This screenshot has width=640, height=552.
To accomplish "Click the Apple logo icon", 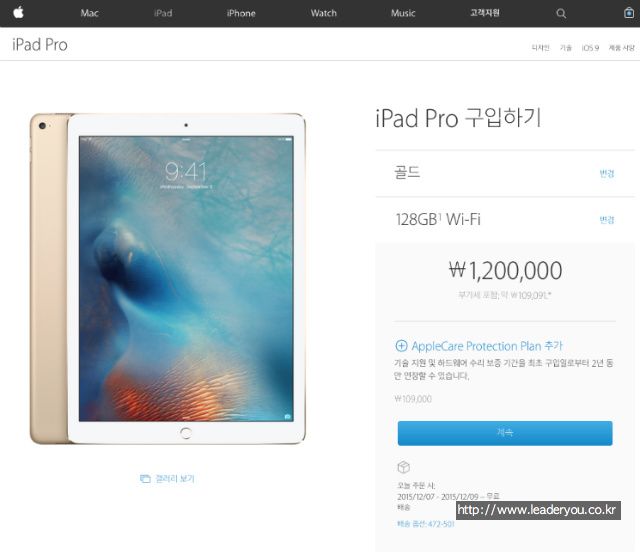I will click(x=18, y=13).
